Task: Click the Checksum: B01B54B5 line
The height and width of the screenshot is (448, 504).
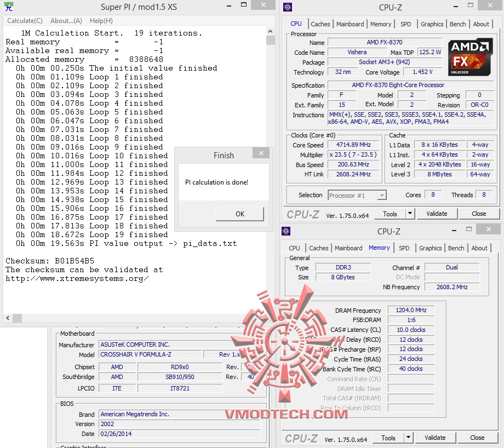Action: (x=50, y=261)
